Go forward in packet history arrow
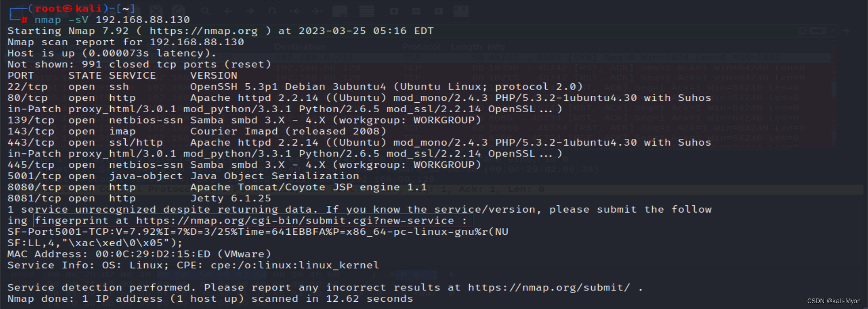The height and width of the screenshot is (309, 868). point(250,11)
